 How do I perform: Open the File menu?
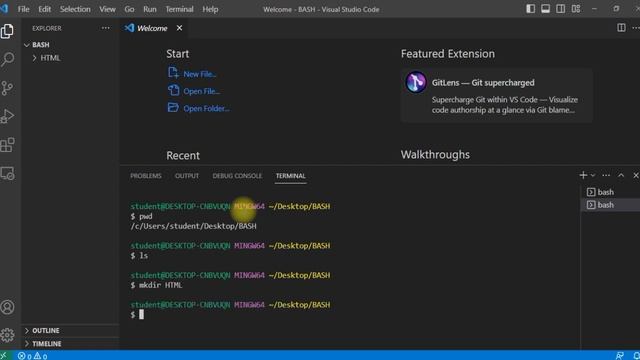click(x=23, y=9)
